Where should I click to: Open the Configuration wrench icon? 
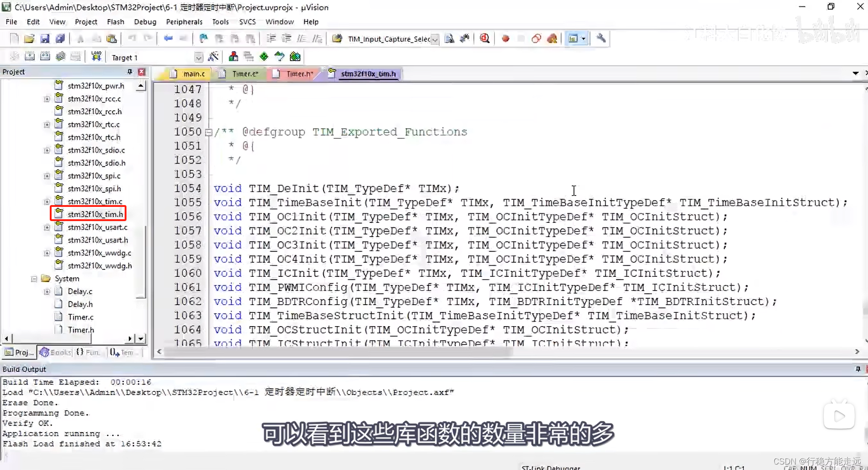click(x=601, y=39)
